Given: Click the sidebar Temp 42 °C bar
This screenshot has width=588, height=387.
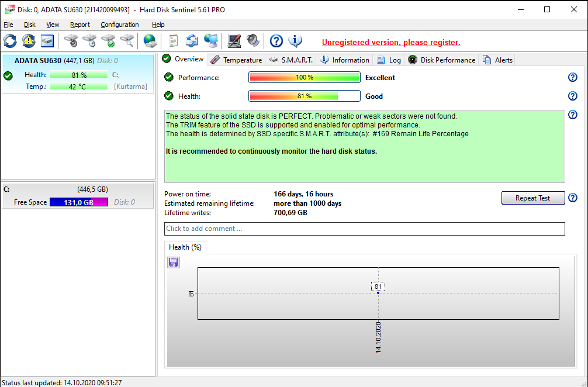Looking at the screenshot, I should click(79, 87).
